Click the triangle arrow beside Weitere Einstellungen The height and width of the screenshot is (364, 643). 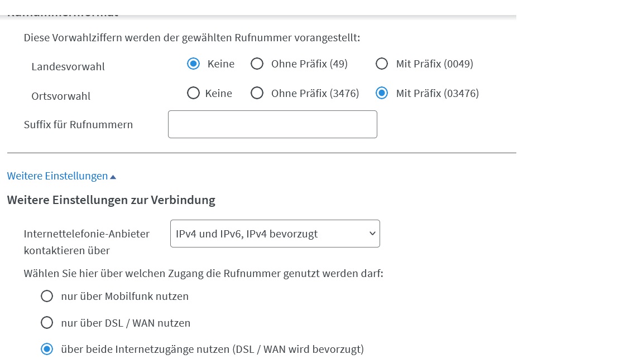coord(113,177)
